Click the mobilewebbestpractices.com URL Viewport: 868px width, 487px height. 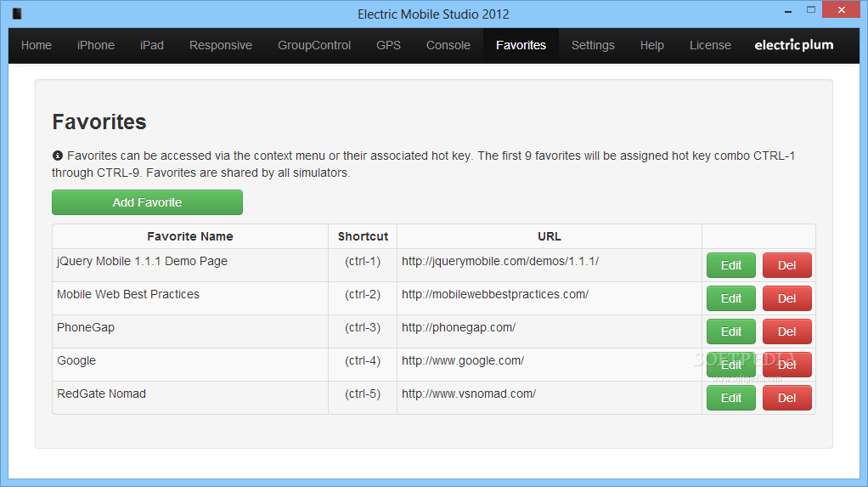[495, 294]
